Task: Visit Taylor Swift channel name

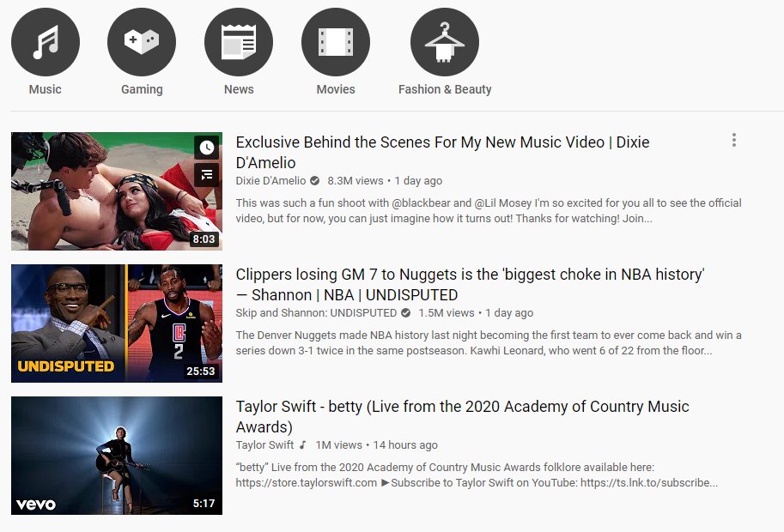Action: 264,444
